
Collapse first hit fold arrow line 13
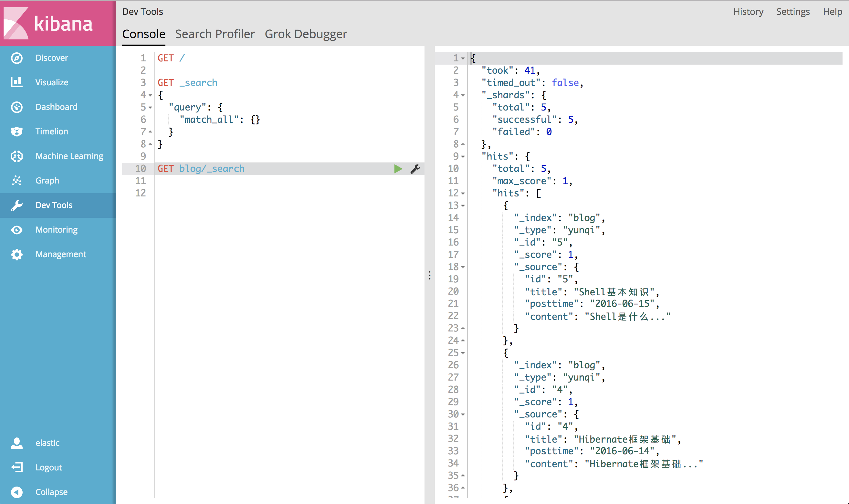coord(463,205)
